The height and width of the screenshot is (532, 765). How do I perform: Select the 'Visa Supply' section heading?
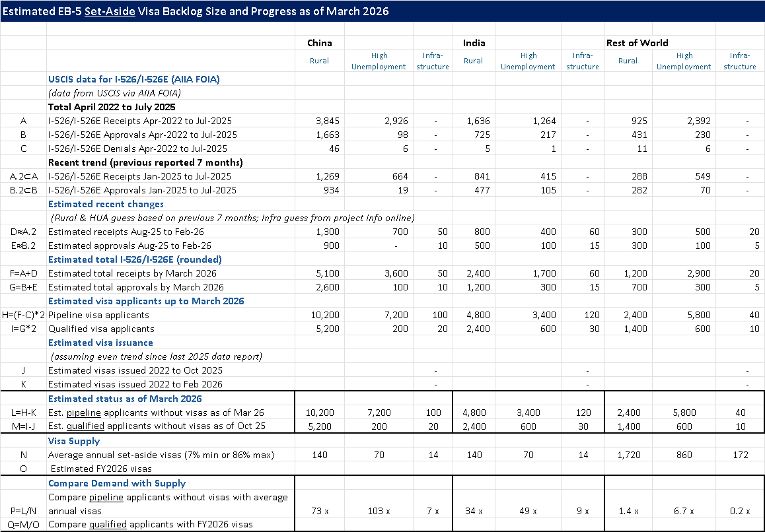pyautogui.click(x=73, y=441)
